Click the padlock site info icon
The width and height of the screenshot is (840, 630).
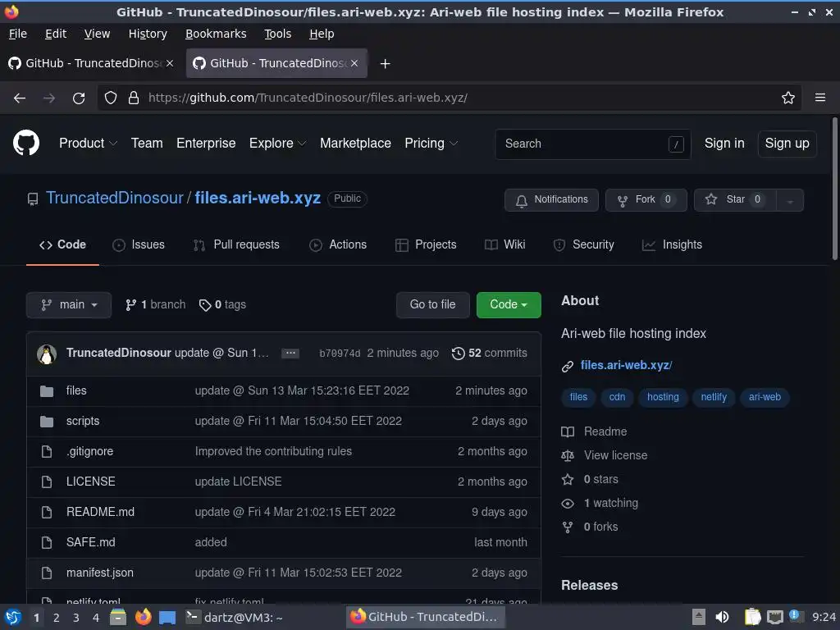[134, 98]
